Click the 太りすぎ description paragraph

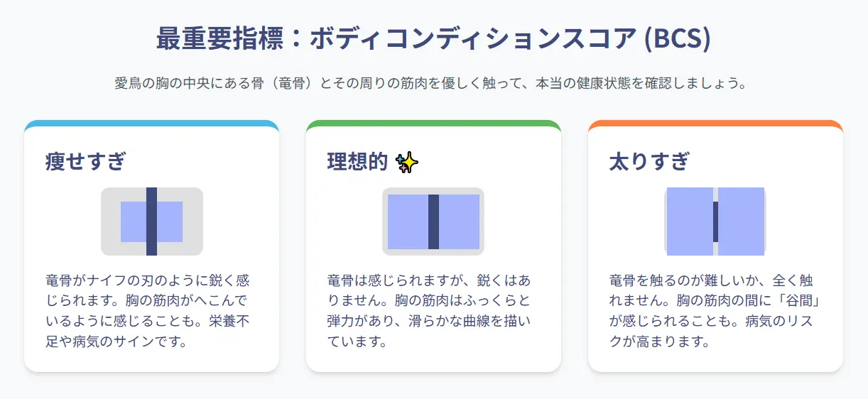[x=712, y=311]
